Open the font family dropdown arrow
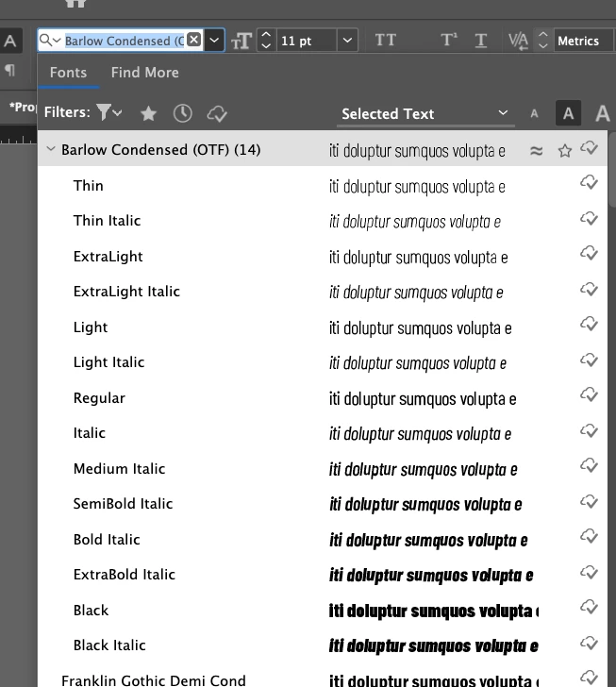 [x=214, y=41]
